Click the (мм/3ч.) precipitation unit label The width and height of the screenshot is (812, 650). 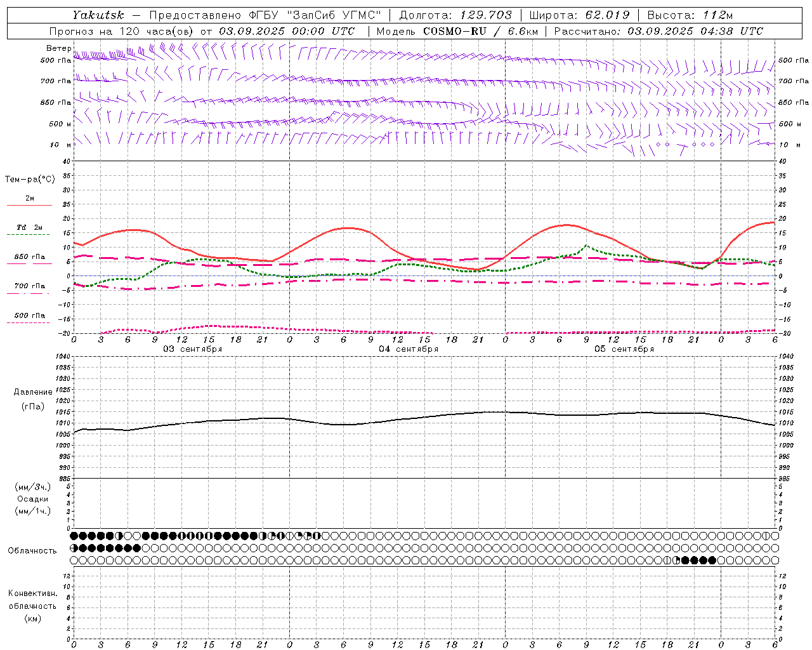pyautogui.click(x=33, y=487)
